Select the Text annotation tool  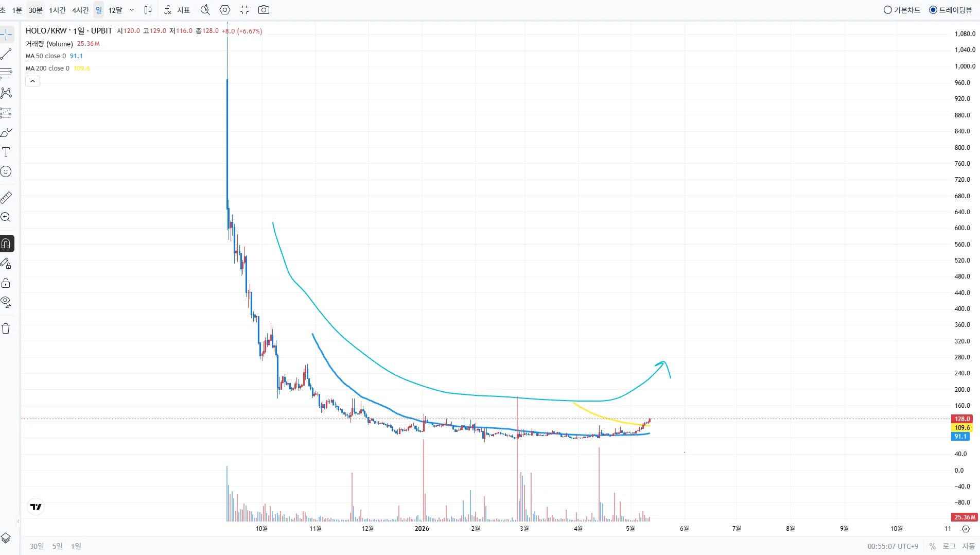click(x=6, y=152)
